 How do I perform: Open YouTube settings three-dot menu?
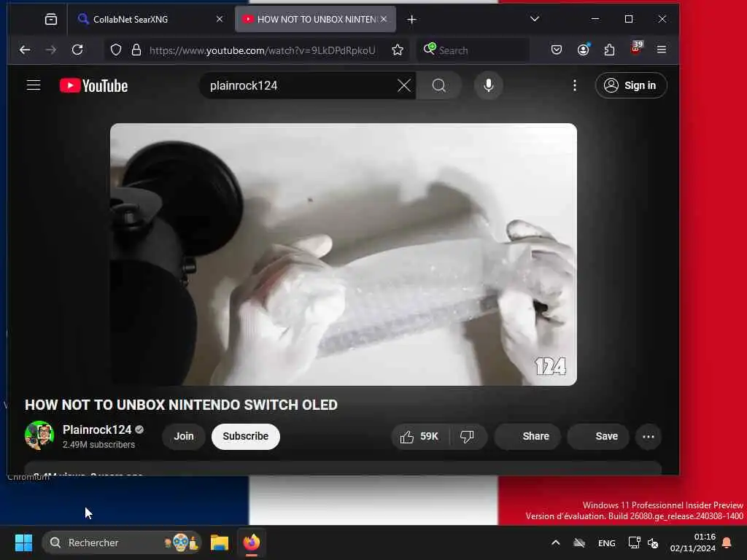[575, 85]
